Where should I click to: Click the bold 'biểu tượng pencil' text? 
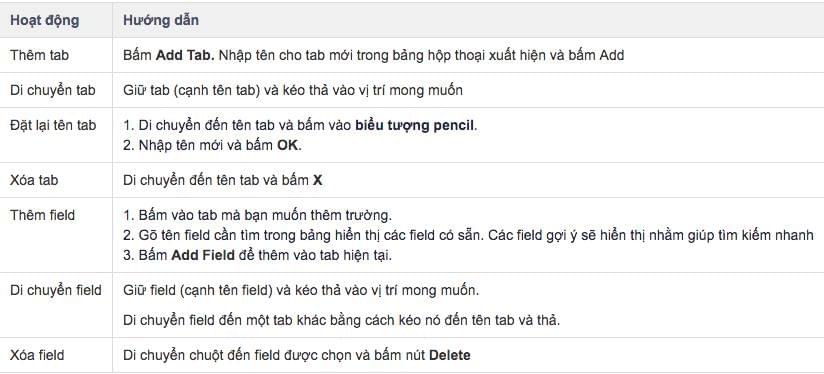click(x=415, y=126)
